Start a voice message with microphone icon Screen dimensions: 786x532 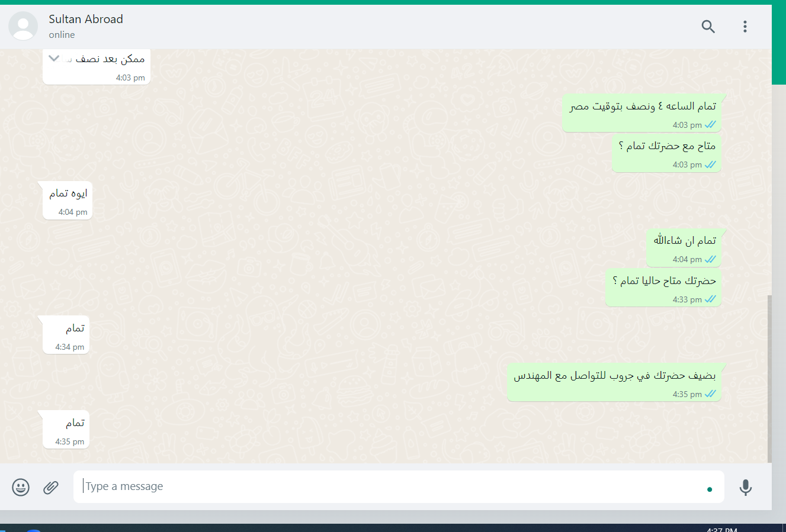coord(746,487)
